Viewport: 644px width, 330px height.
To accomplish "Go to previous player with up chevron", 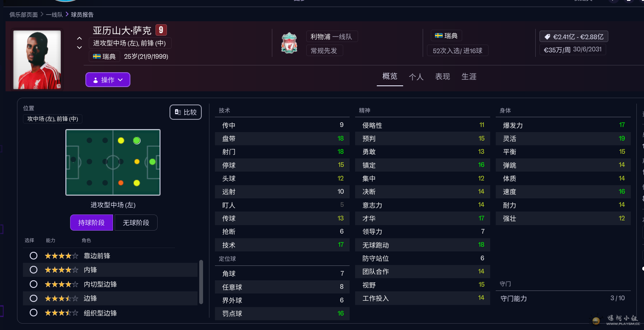I will click(x=79, y=38).
